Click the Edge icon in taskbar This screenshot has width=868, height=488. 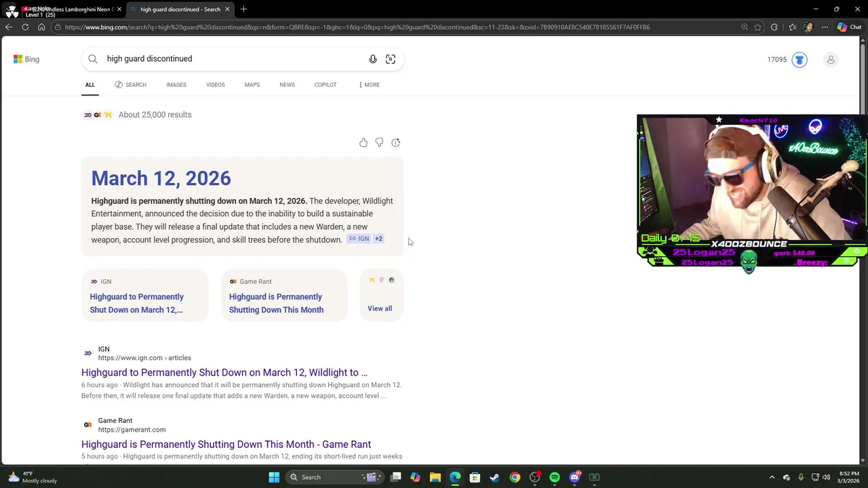click(455, 477)
